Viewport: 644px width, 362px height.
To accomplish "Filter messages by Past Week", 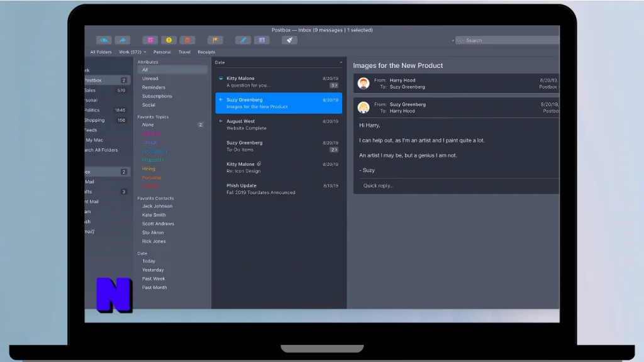I will point(153,278).
